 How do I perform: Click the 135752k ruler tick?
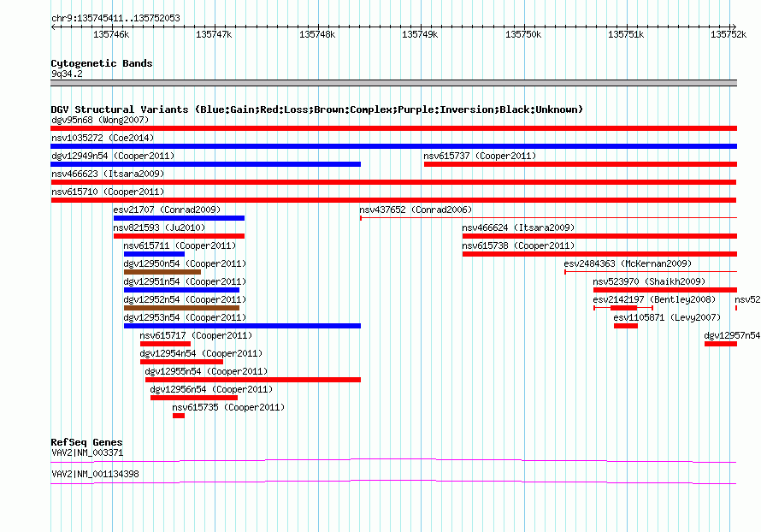click(x=729, y=34)
